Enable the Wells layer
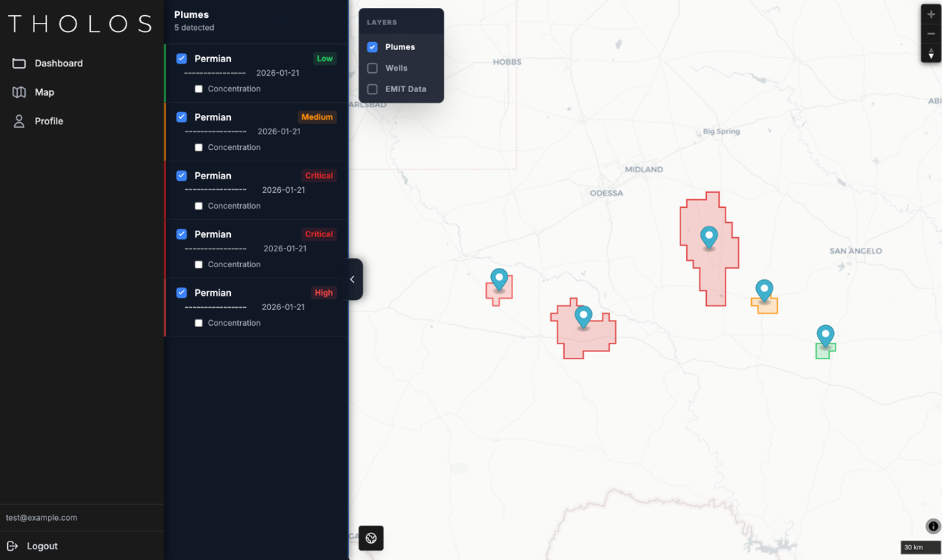This screenshot has height=560, width=942. 372,68
